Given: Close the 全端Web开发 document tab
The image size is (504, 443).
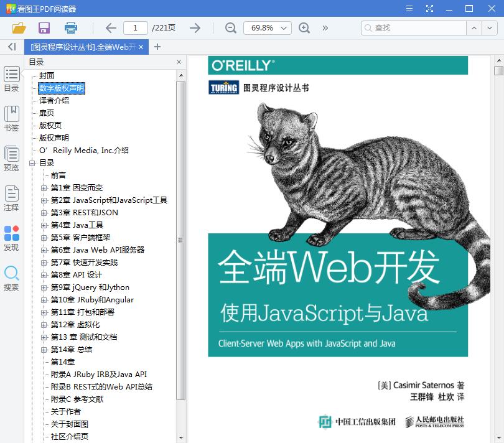Looking at the screenshot, I should point(141,47).
